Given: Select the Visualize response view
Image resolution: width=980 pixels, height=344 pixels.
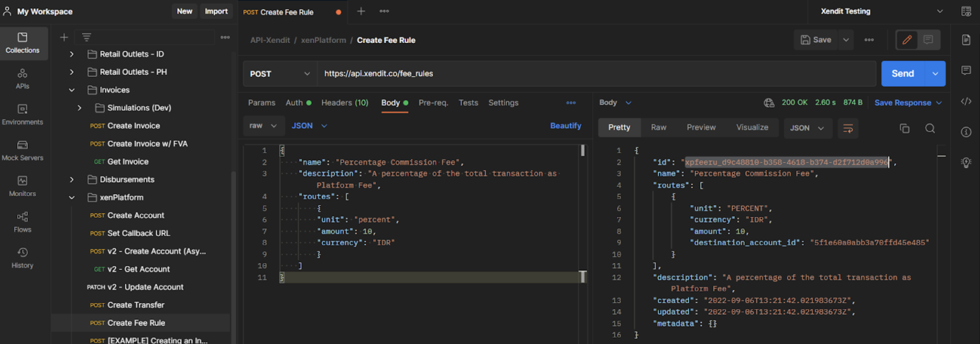Looking at the screenshot, I should (752, 128).
